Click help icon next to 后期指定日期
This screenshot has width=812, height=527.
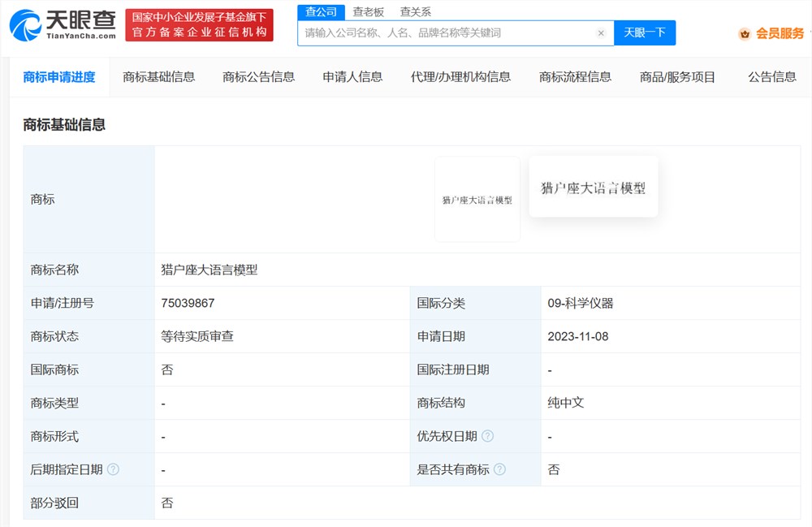[113, 469]
